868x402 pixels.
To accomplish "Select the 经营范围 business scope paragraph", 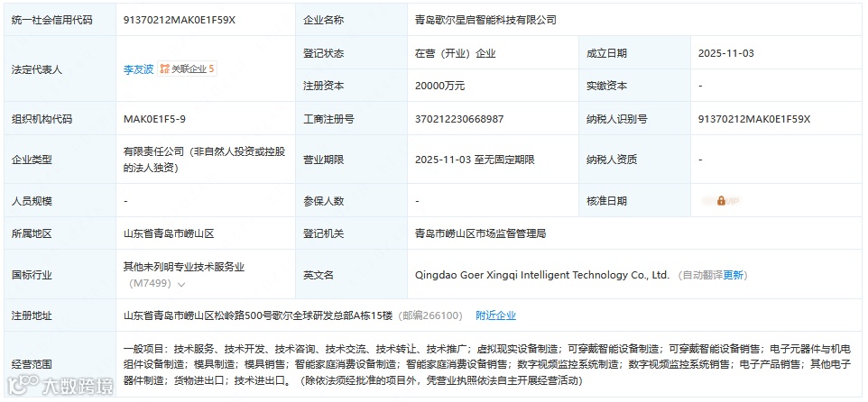I will click(486, 365).
